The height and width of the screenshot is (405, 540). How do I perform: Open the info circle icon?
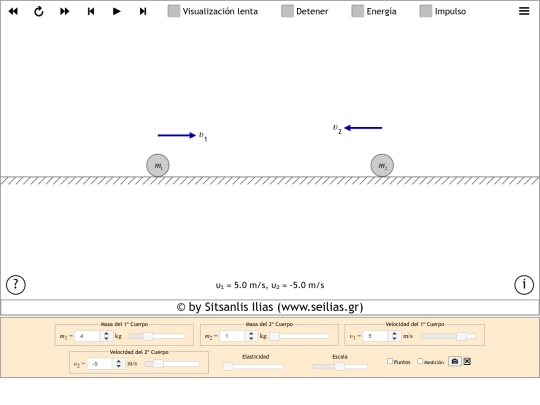click(x=524, y=285)
